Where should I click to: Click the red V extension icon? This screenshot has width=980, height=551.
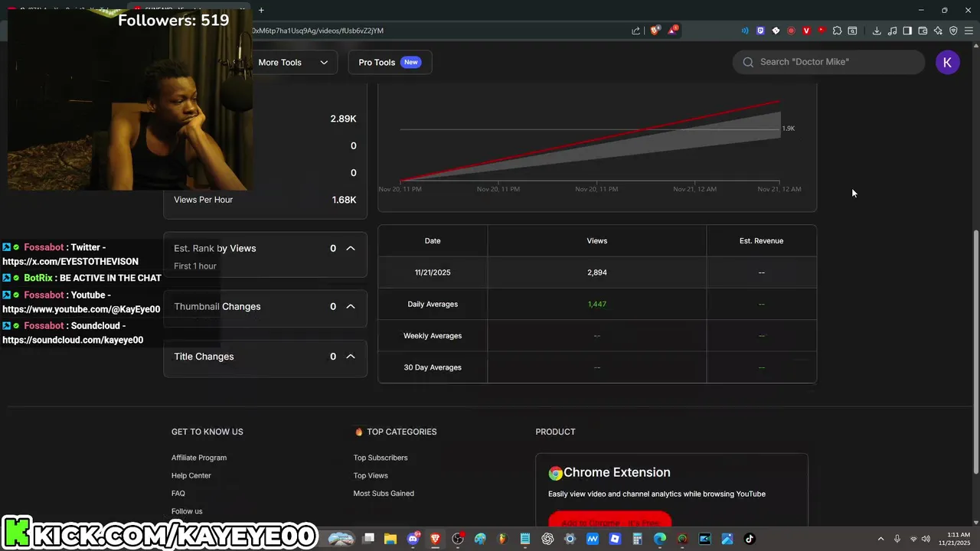click(x=806, y=31)
